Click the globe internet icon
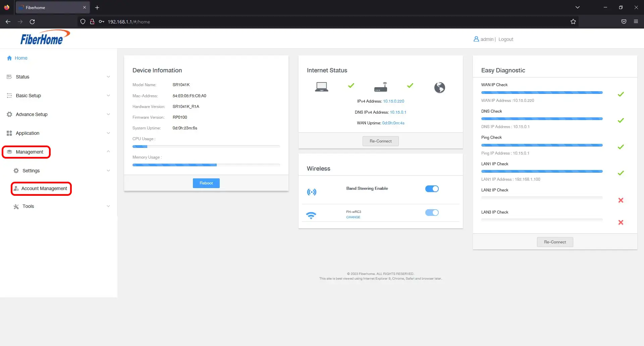The image size is (644, 346). (439, 88)
